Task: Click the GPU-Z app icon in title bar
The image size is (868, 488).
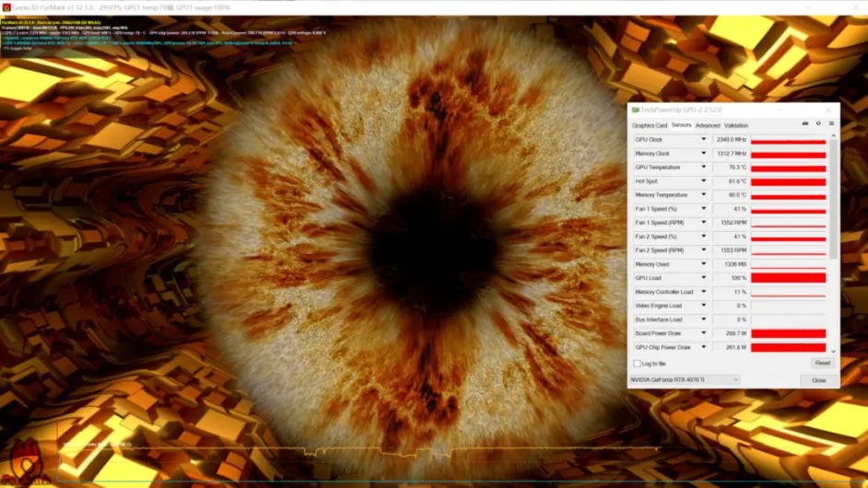Action: tap(634, 110)
